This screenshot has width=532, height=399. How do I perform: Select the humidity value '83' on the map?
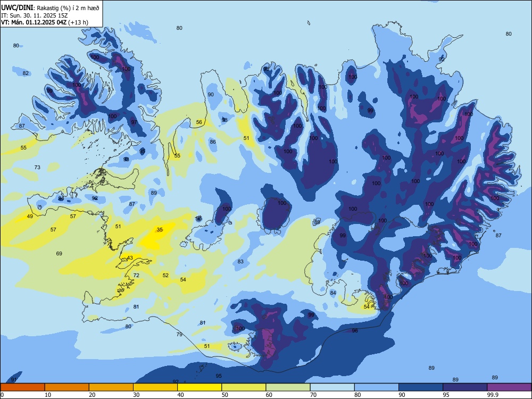[240, 262]
